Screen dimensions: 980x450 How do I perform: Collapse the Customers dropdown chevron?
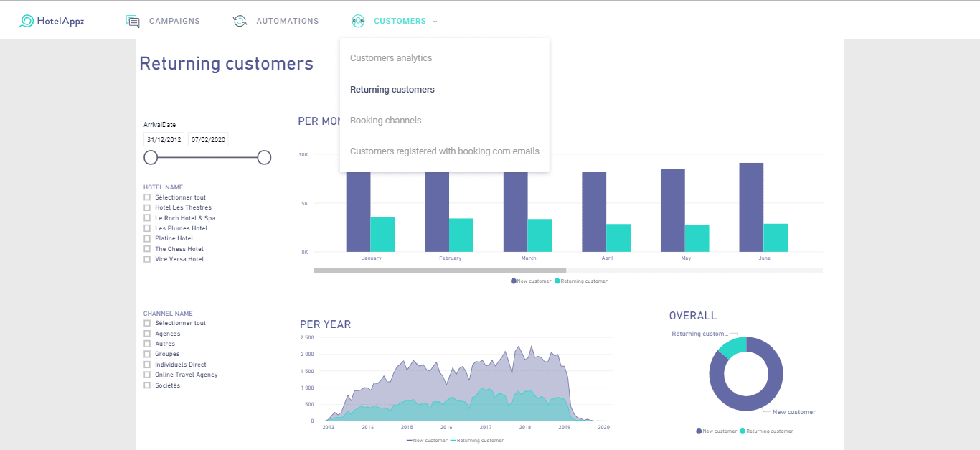coord(435,22)
